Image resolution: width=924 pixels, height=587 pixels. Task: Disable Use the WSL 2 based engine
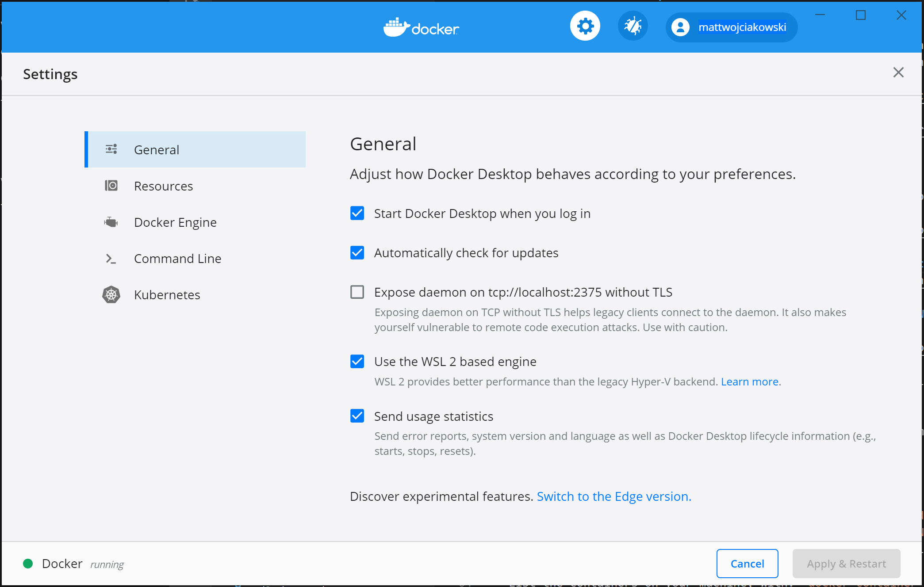357,361
